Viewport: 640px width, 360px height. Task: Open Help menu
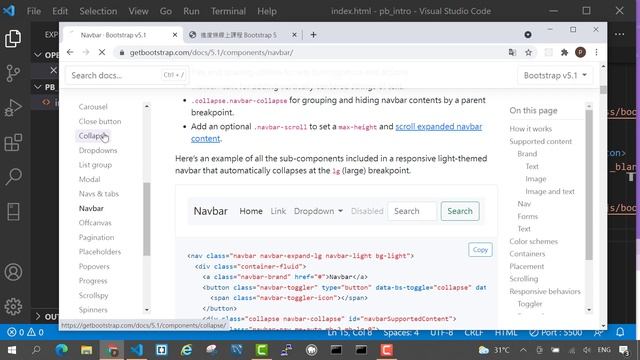(267, 11)
